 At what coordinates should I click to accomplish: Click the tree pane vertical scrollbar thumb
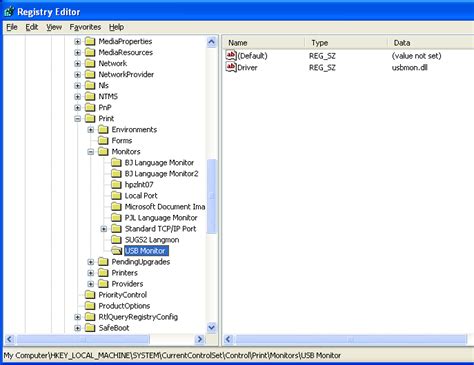(211, 196)
